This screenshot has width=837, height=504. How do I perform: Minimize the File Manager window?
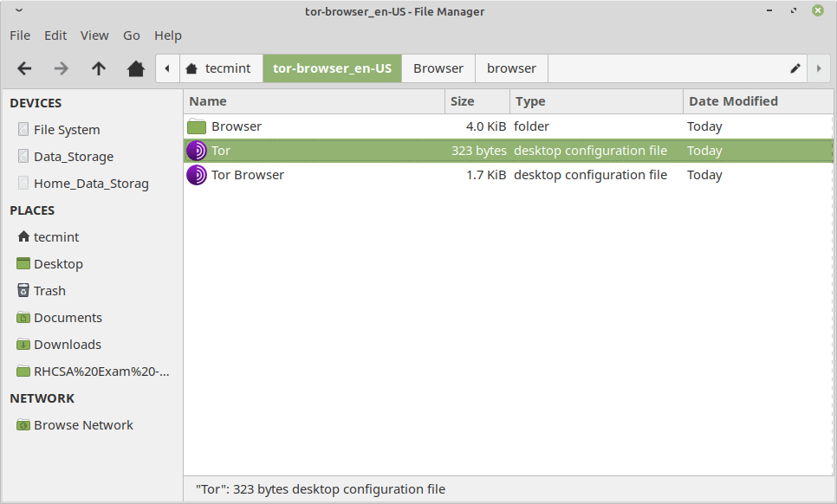click(769, 10)
